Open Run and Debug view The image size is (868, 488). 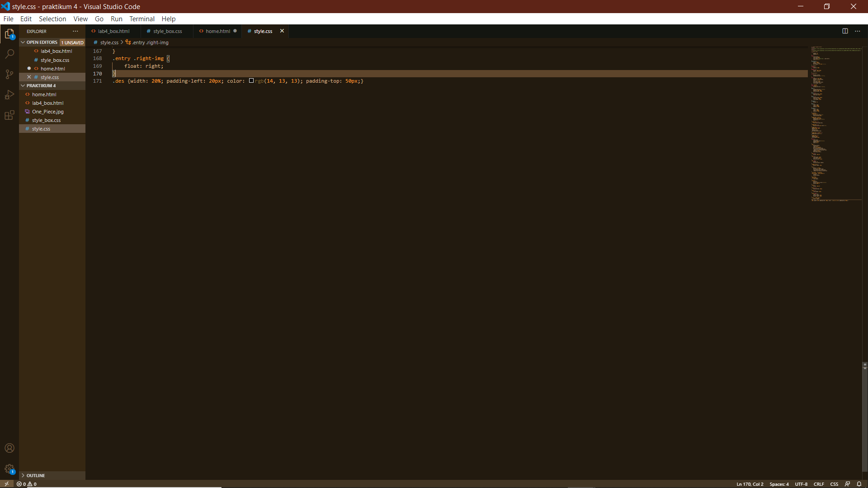[9, 95]
